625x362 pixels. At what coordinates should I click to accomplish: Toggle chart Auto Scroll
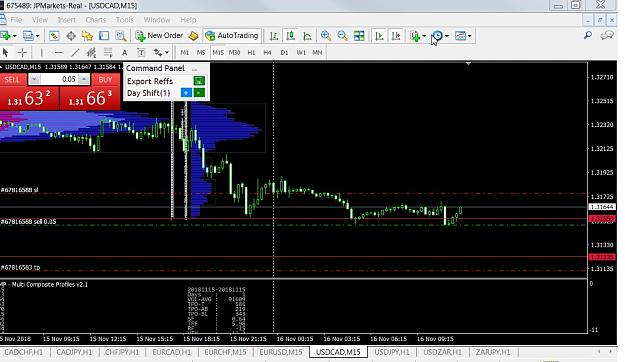pyautogui.click(x=379, y=36)
